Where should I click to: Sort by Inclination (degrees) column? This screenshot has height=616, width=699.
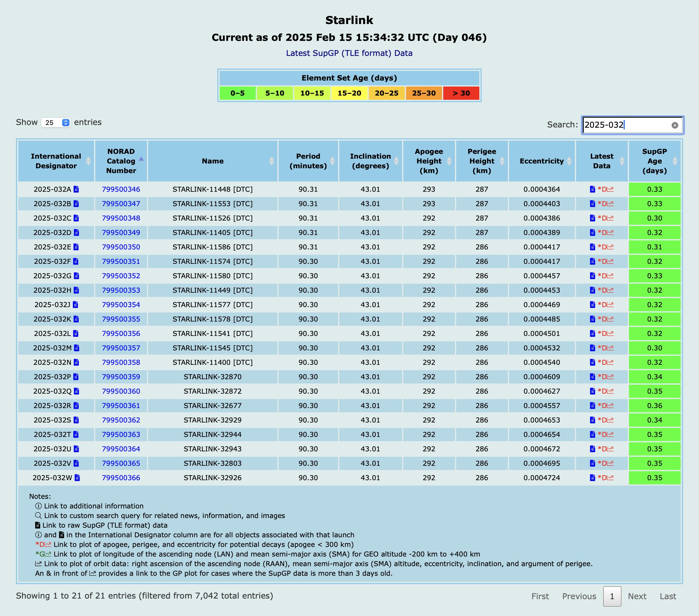(370, 161)
